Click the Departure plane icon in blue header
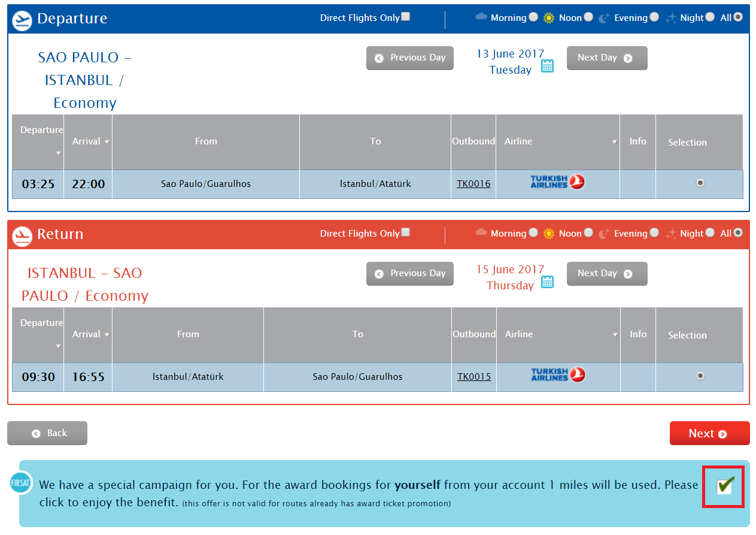Image resolution: width=756 pixels, height=535 pixels. [22, 20]
